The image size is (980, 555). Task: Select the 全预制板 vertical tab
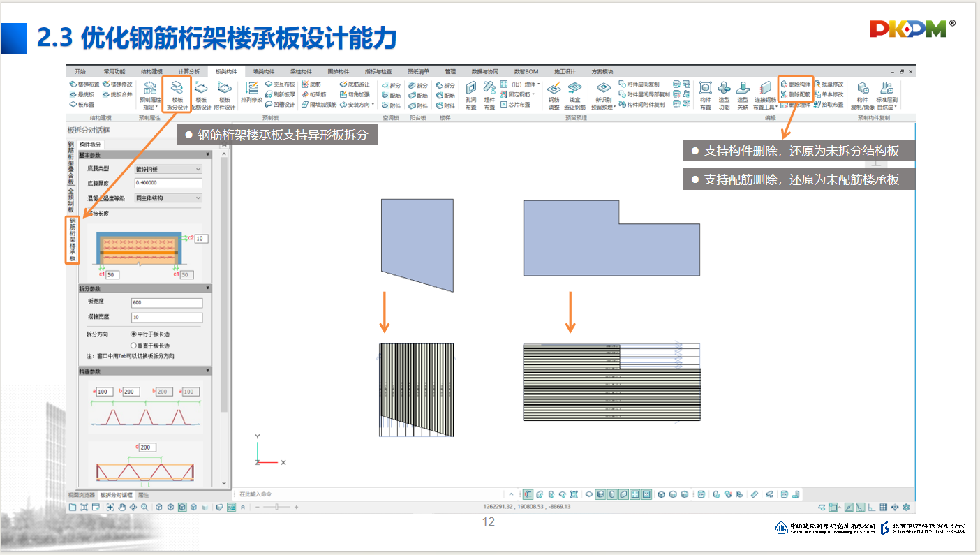click(70, 199)
